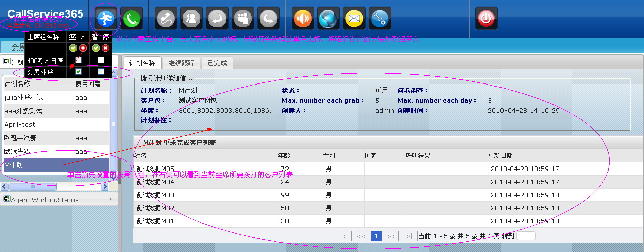Click the yellow envelope mail icon
644x252 pixels.
pos(354,19)
